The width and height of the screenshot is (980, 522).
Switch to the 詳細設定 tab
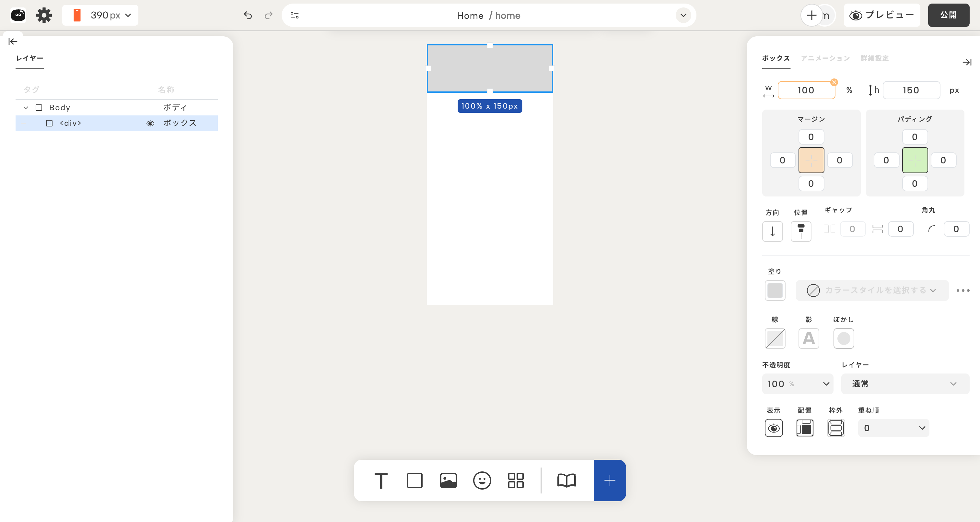875,58
